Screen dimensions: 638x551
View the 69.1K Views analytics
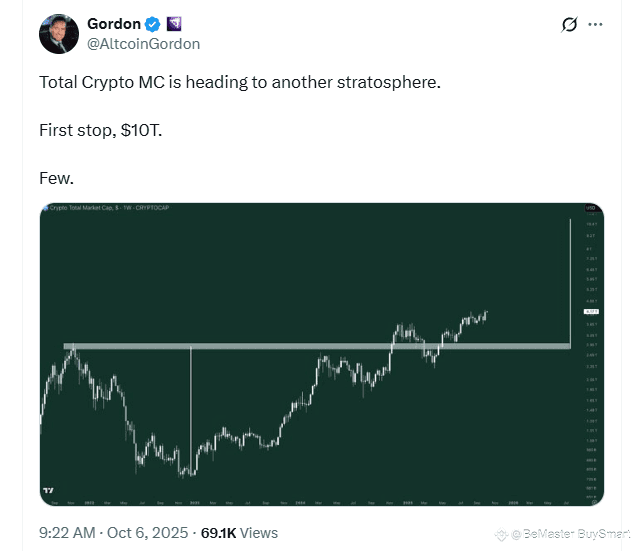[x=239, y=532]
